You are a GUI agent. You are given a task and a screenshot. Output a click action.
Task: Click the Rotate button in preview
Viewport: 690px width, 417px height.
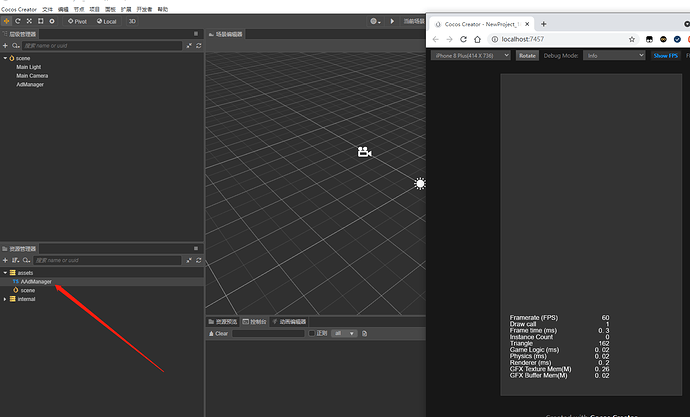point(527,55)
